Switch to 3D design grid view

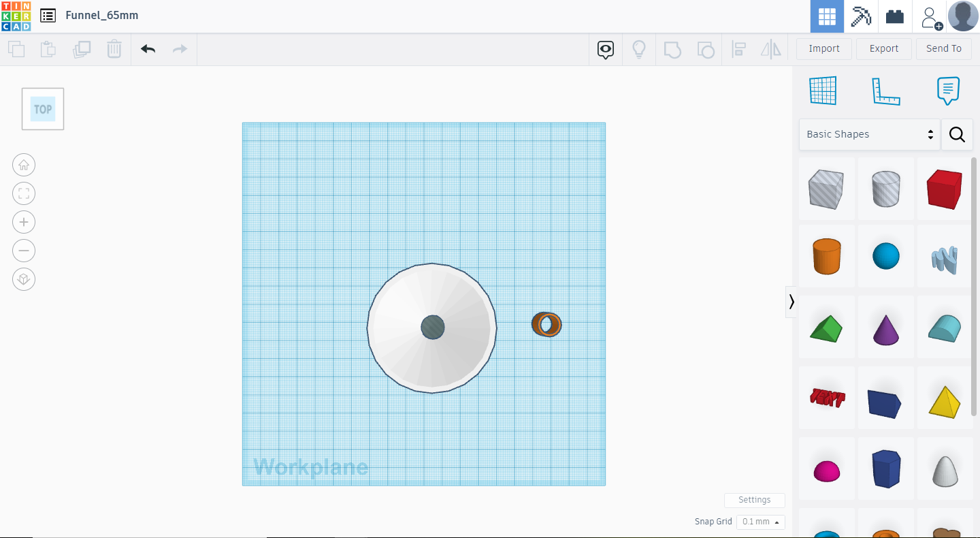(827, 16)
